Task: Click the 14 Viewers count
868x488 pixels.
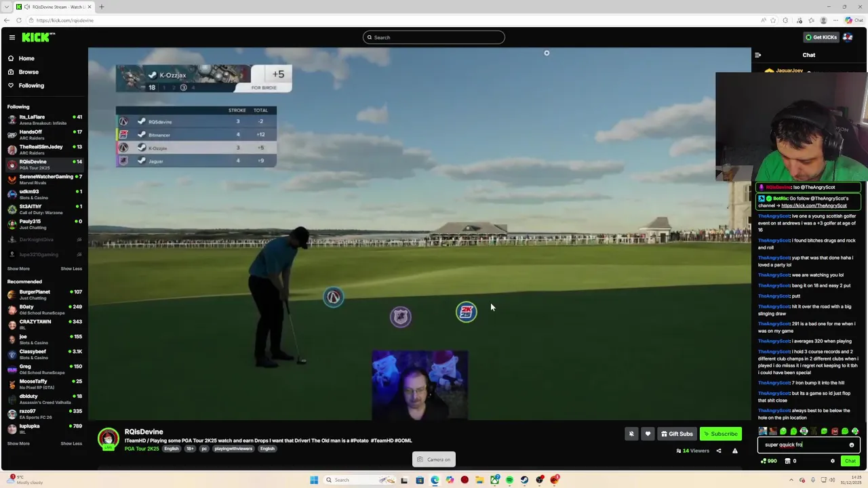Action: click(x=692, y=451)
